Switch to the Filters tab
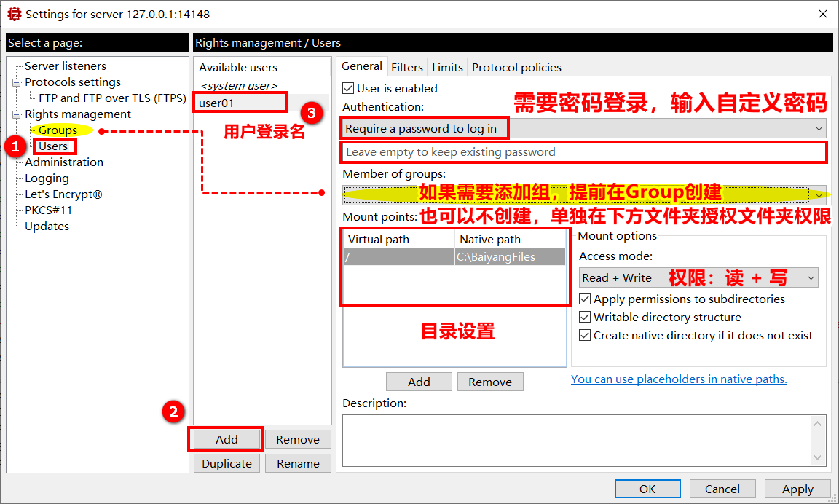Image resolution: width=839 pixels, height=504 pixels. click(x=406, y=68)
